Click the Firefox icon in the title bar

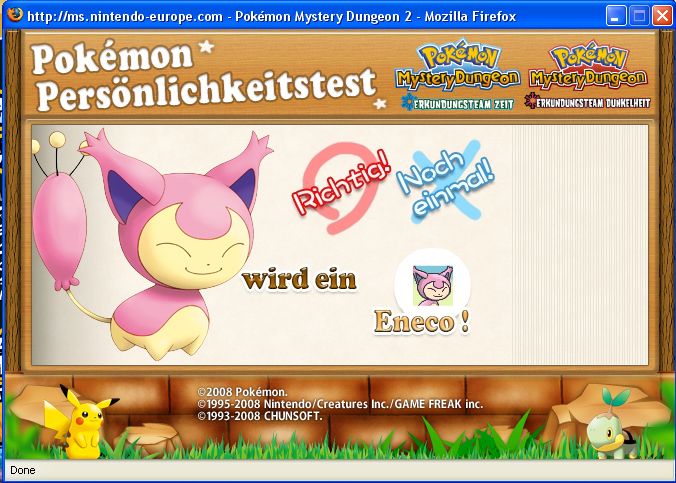coord(15,15)
